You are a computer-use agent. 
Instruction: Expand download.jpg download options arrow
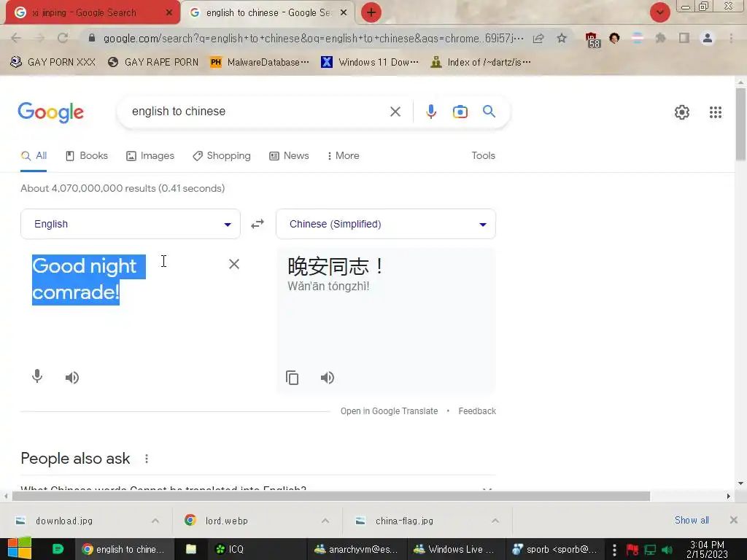(x=155, y=521)
